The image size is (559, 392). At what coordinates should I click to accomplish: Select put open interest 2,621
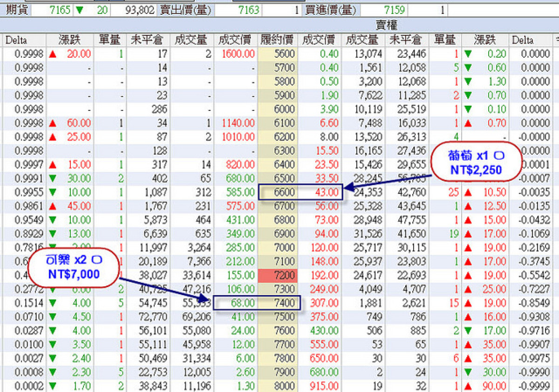tap(414, 303)
